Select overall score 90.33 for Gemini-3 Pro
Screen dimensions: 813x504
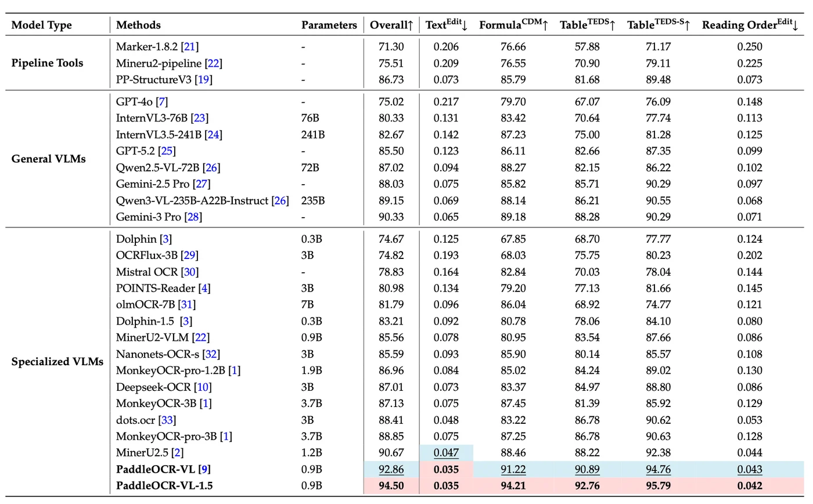point(391,217)
